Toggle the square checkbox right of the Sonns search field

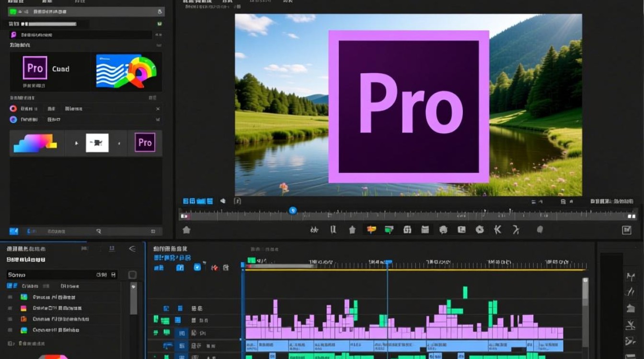[132, 275]
